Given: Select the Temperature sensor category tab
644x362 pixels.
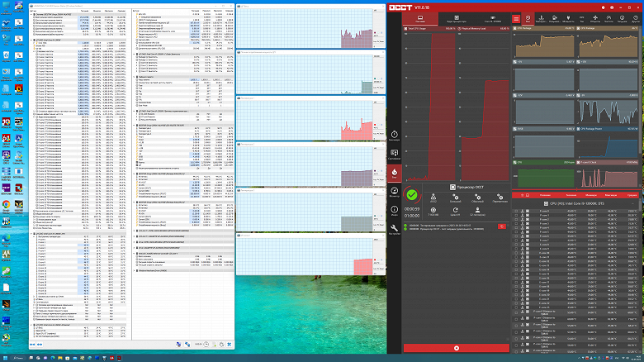Looking at the screenshot, I should tap(542, 19).
